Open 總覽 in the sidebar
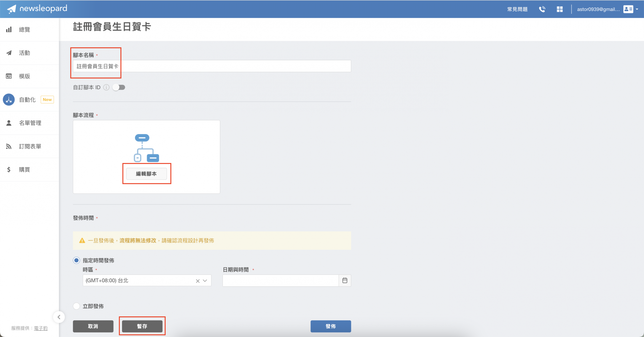The width and height of the screenshot is (644, 337). coord(29,30)
